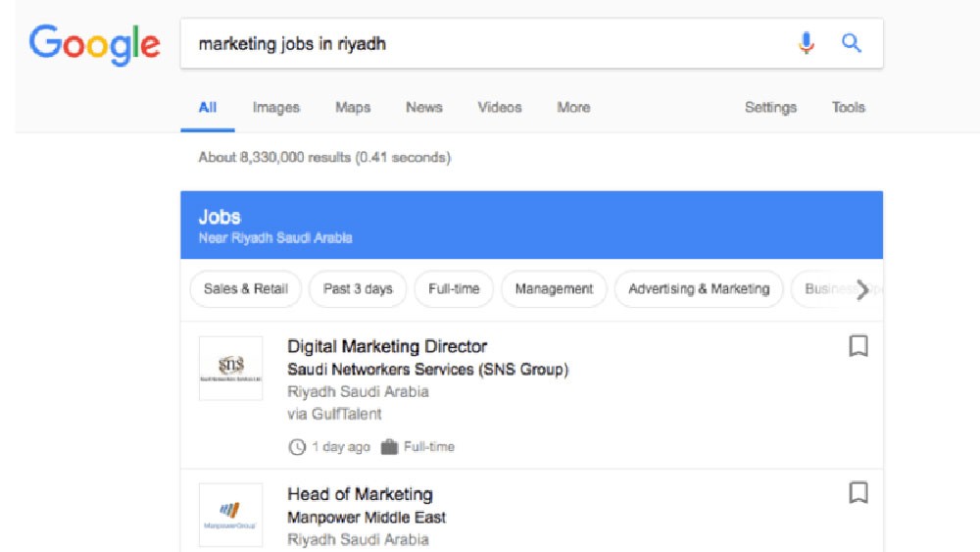Open the Google logo homepage link
The image size is (980, 552).
coord(94,44)
